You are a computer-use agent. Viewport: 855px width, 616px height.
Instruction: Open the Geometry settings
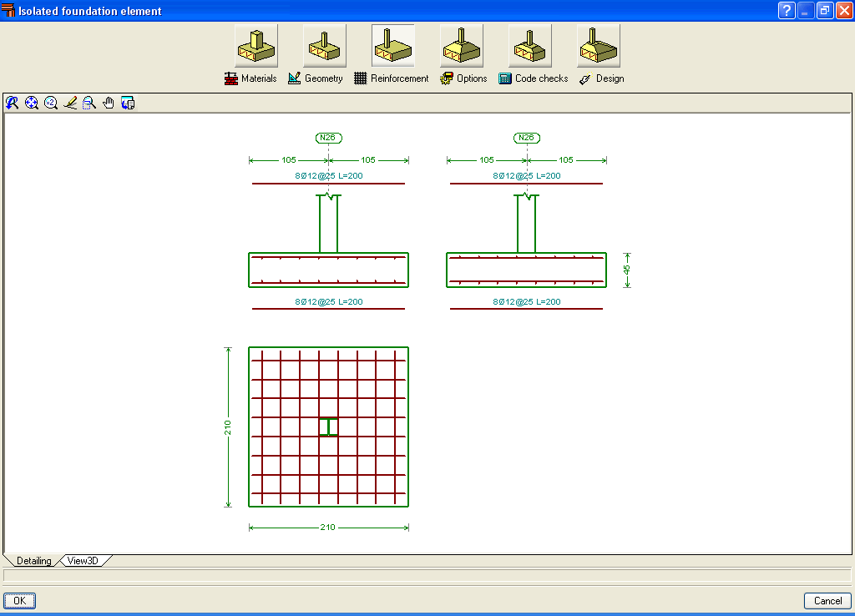click(x=315, y=78)
